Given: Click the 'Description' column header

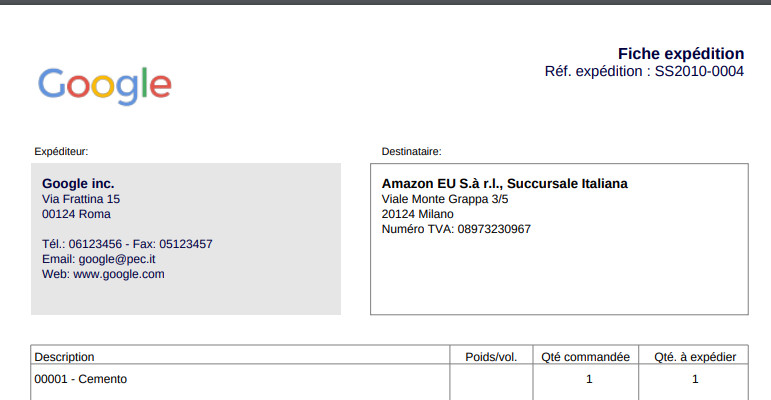Looking at the screenshot, I should click(x=65, y=356).
